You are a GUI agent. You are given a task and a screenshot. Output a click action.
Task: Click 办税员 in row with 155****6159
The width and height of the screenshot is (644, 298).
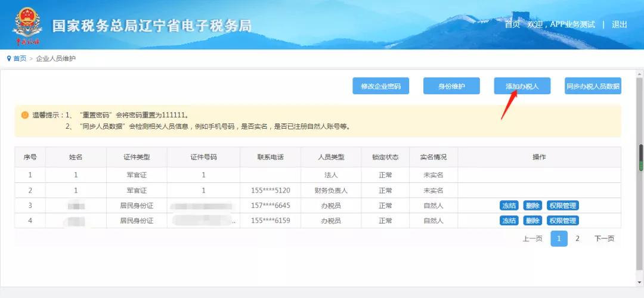pos(331,221)
